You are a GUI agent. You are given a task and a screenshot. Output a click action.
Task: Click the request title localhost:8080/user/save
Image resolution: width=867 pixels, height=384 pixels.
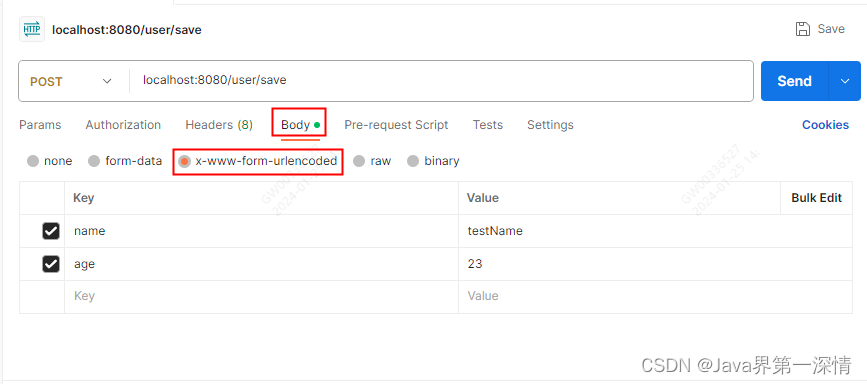point(127,30)
